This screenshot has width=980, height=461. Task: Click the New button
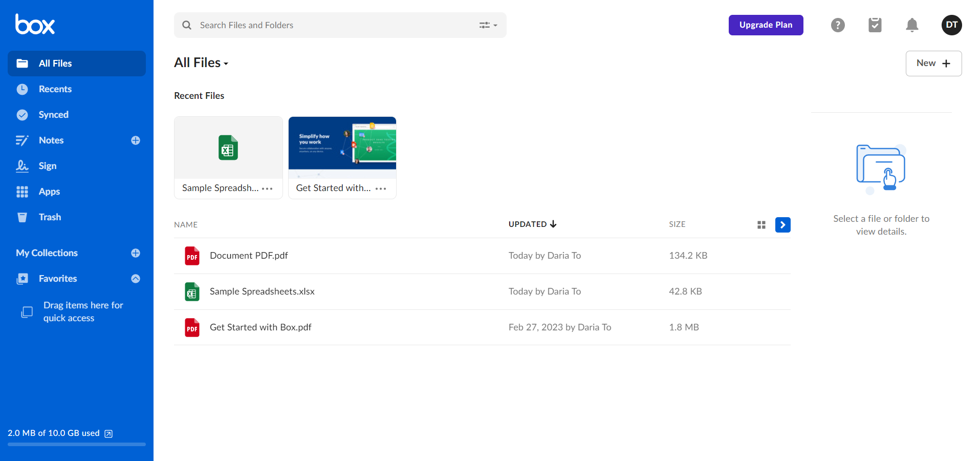pos(933,64)
